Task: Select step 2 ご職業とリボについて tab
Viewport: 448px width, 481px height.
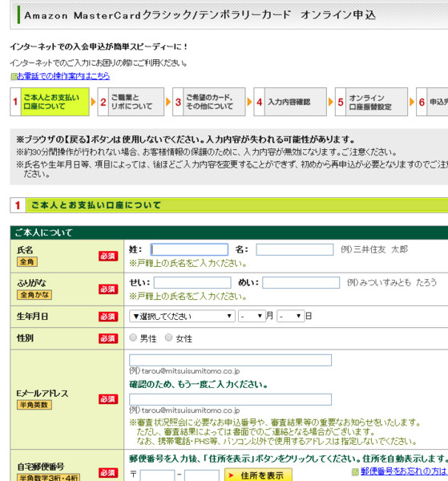Action: (131, 102)
